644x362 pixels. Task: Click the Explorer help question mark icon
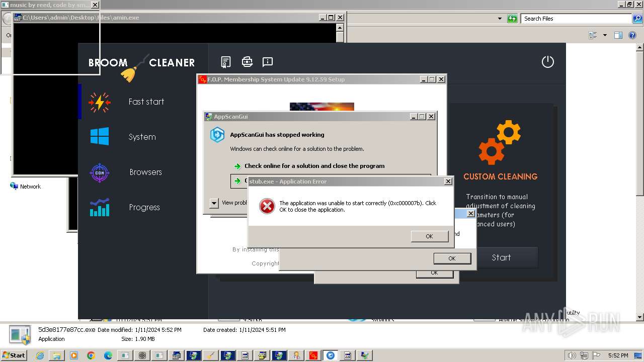click(632, 35)
